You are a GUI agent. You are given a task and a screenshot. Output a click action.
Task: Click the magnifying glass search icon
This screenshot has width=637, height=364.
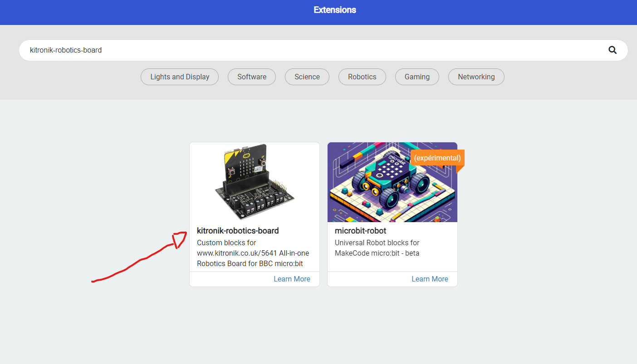pos(612,50)
